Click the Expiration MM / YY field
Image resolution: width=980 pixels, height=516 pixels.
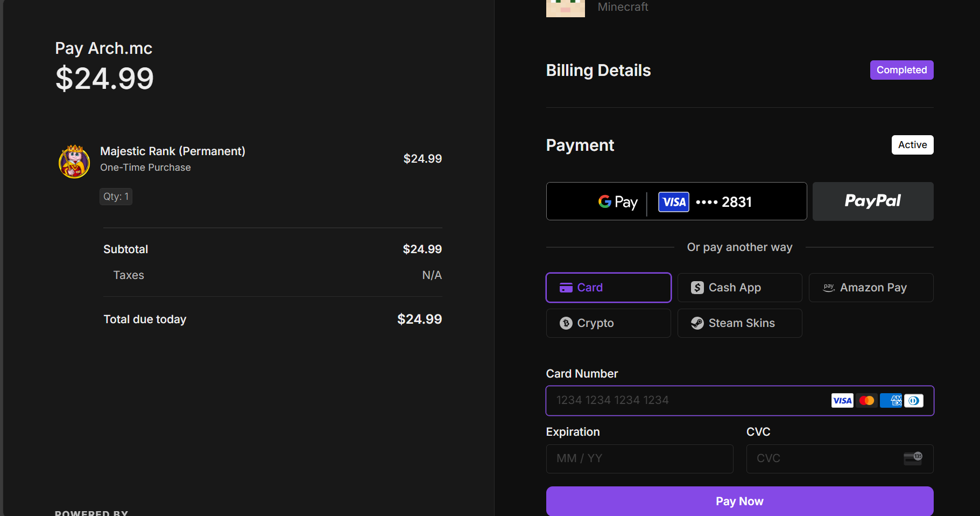tap(639, 459)
